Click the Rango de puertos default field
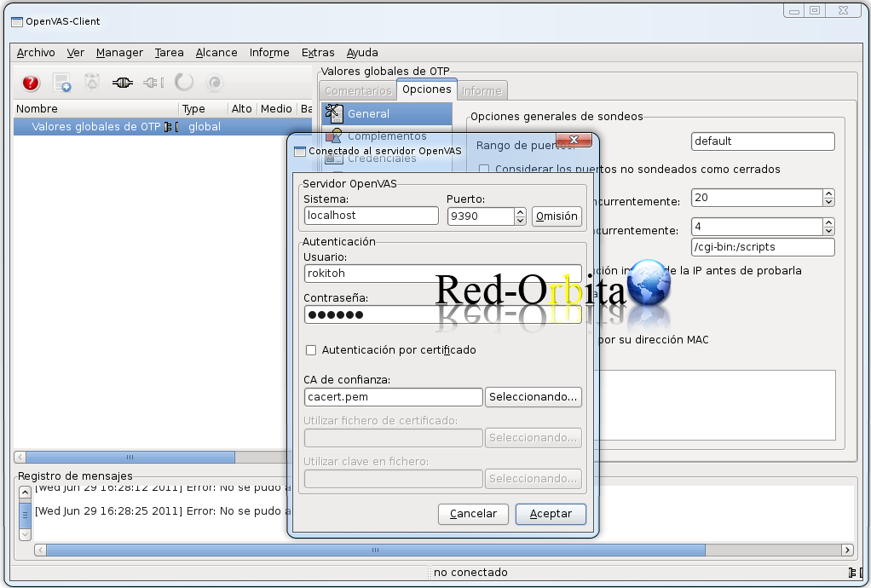The image size is (871, 588). pos(763,141)
